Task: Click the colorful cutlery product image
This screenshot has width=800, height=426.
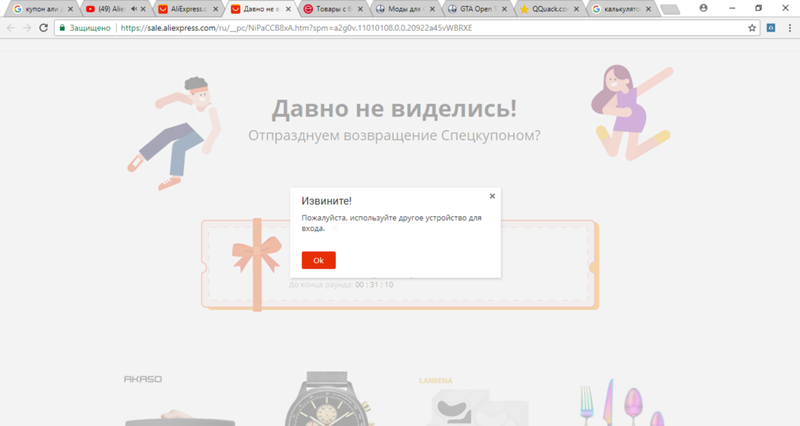Action: tap(621, 402)
